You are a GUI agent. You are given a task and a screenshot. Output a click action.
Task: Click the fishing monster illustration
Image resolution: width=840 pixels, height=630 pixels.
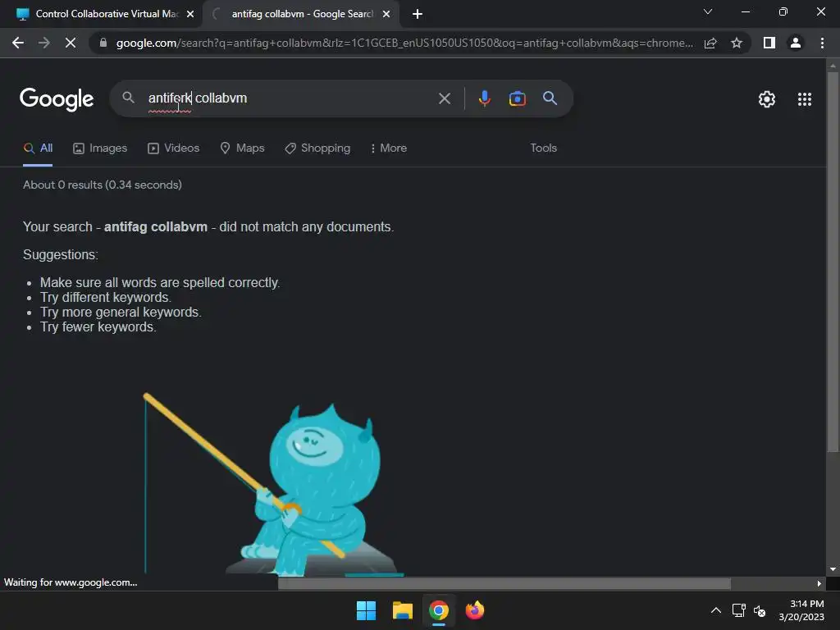(273, 485)
